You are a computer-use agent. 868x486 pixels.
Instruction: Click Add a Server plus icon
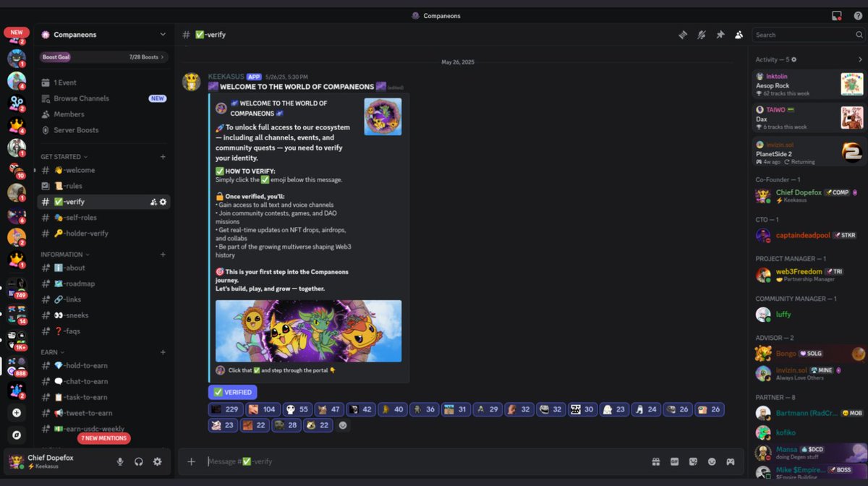coord(17,413)
